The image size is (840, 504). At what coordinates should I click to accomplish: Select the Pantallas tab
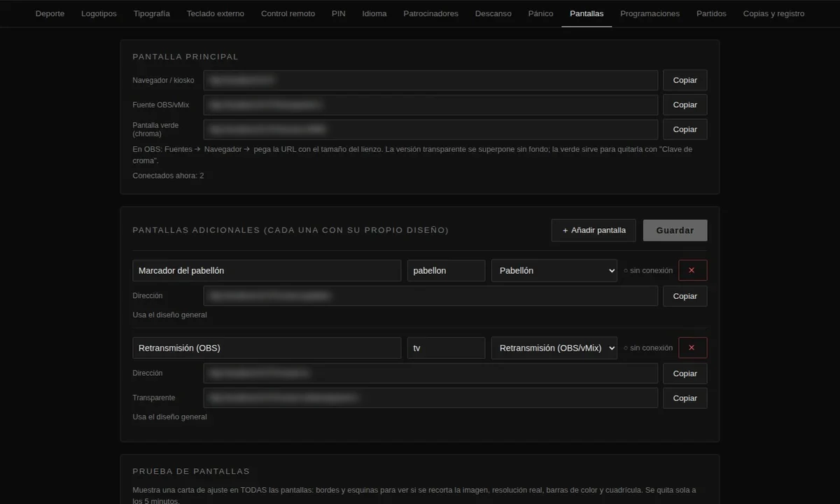click(x=587, y=13)
